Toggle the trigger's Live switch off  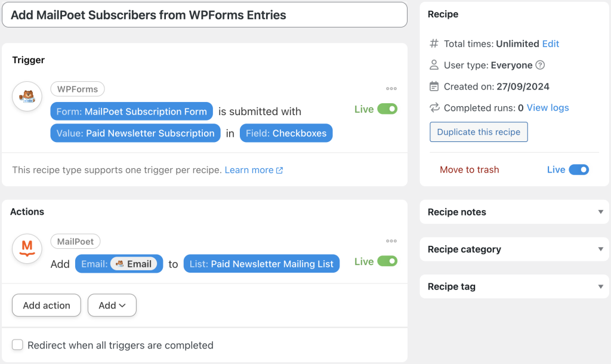click(387, 109)
